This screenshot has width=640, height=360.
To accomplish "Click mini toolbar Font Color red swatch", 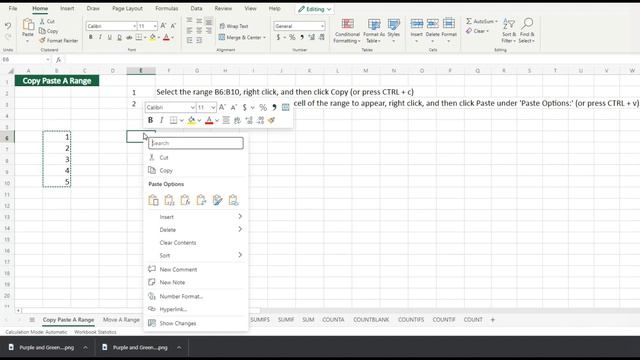I will tap(209, 120).
